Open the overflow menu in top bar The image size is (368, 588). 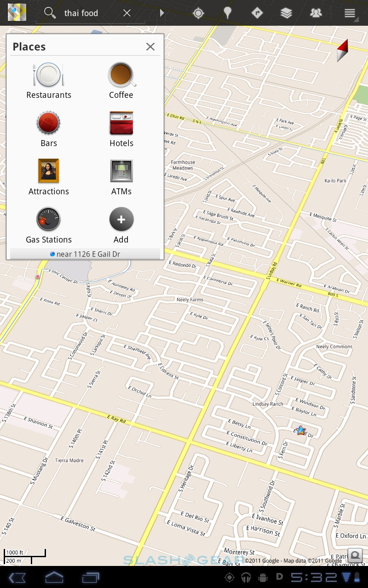[x=350, y=13]
